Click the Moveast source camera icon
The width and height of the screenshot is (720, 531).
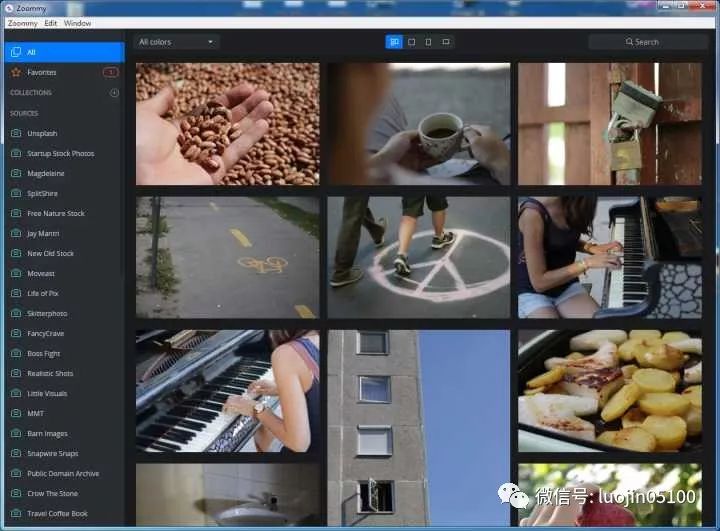pyautogui.click(x=16, y=273)
